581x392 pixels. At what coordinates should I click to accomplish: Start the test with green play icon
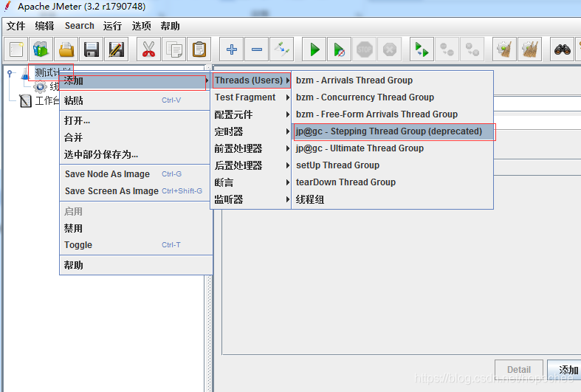[314, 49]
